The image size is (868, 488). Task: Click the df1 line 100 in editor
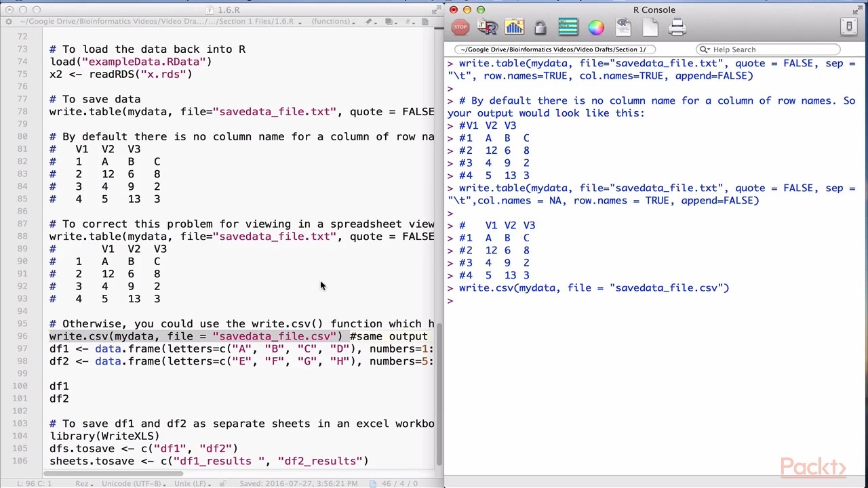pyautogui.click(x=59, y=386)
